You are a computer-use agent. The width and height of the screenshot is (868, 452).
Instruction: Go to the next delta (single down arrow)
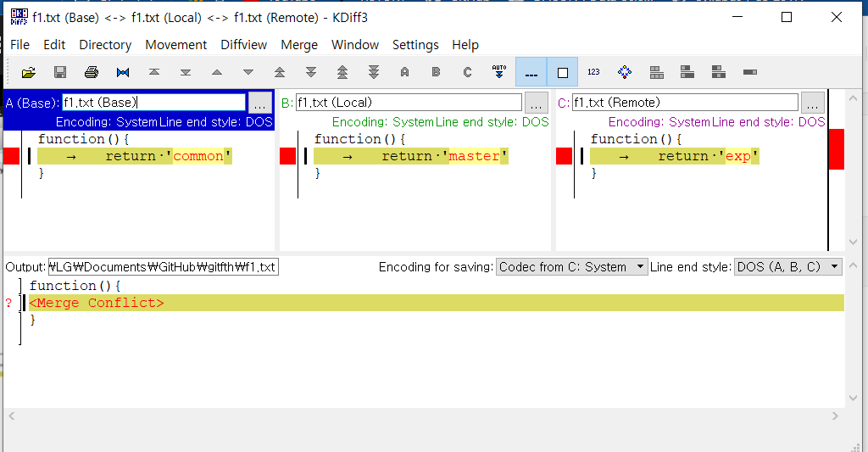coord(248,72)
